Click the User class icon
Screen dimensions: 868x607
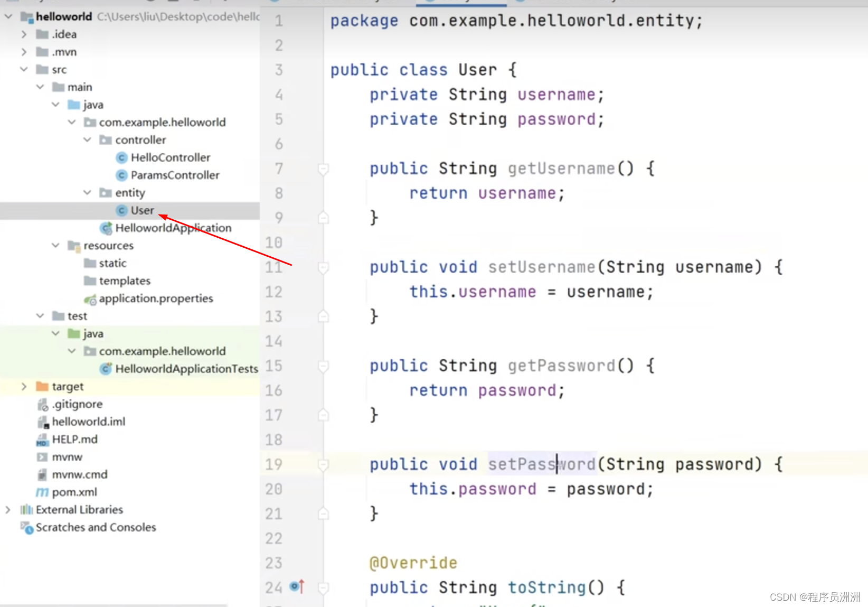[x=122, y=210]
